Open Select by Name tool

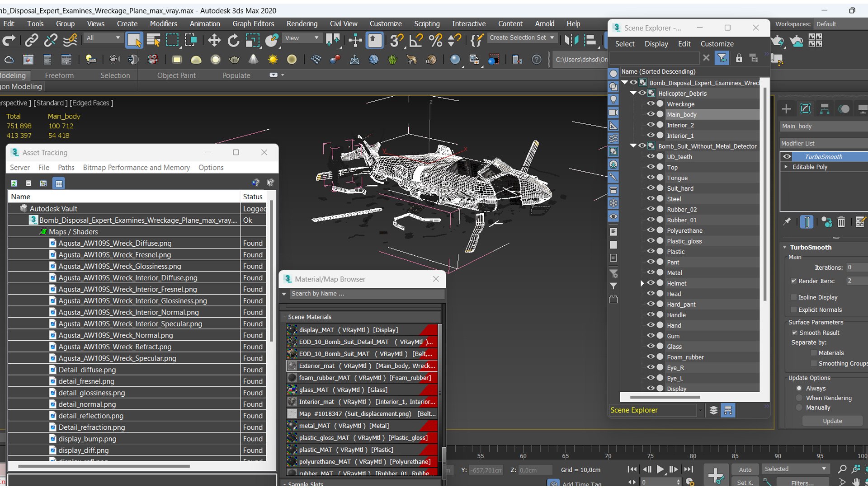[154, 41]
